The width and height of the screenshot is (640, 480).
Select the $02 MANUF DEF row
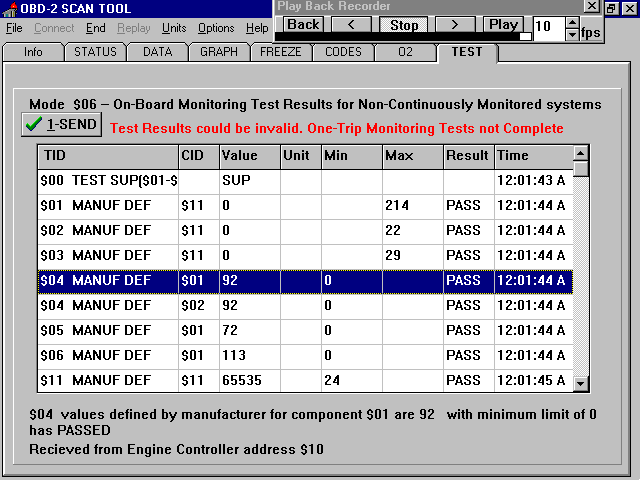pos(305,231)
